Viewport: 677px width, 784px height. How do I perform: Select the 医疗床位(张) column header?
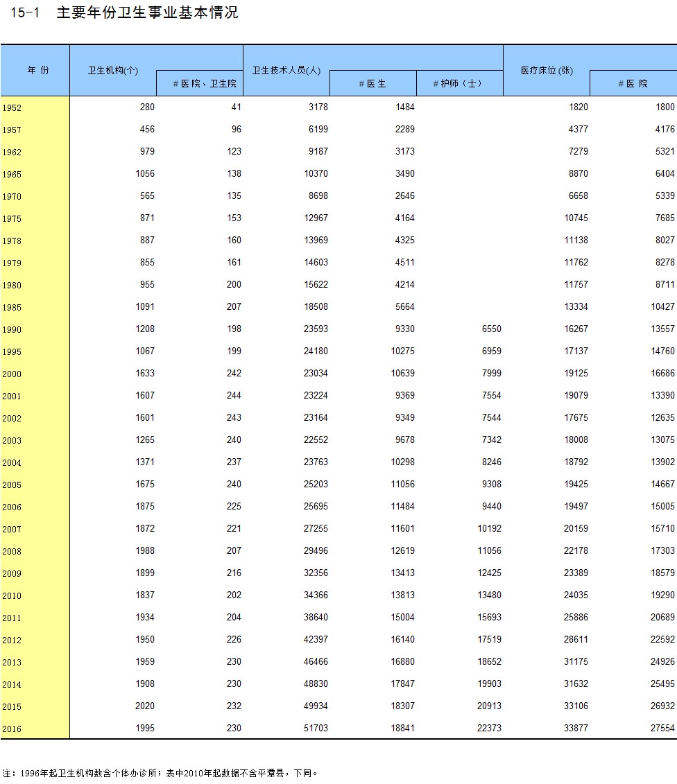(x=547, y=71)
